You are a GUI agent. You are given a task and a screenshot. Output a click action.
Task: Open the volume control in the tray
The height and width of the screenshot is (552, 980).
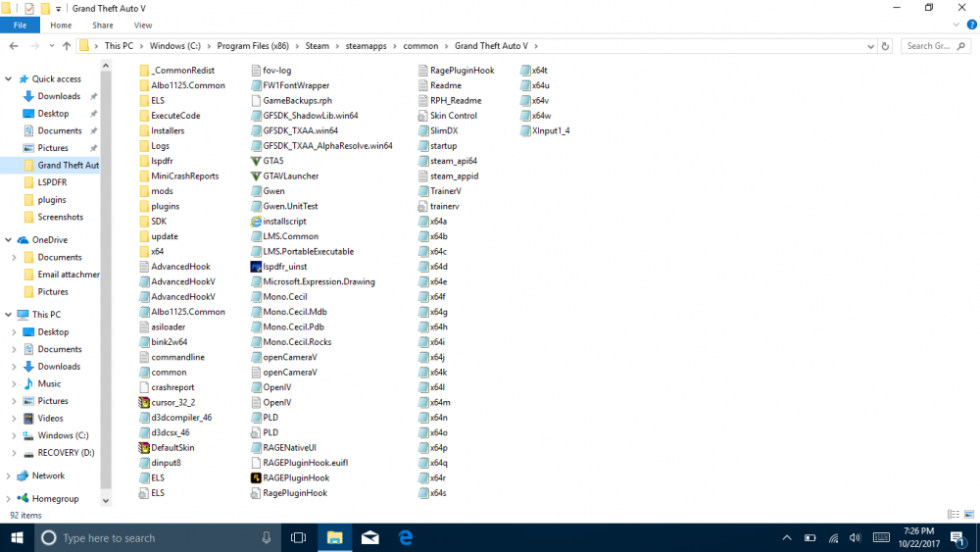point(855,537)
